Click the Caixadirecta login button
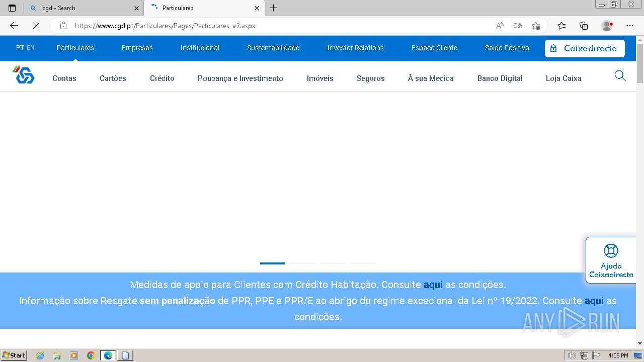 [585, 48]
